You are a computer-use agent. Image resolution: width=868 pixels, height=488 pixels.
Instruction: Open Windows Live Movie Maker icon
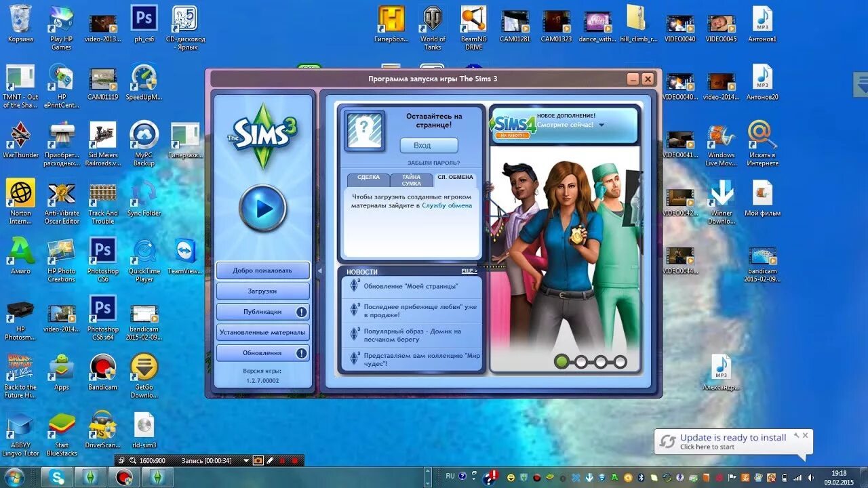pyautogui.click(x=721, y=144)
